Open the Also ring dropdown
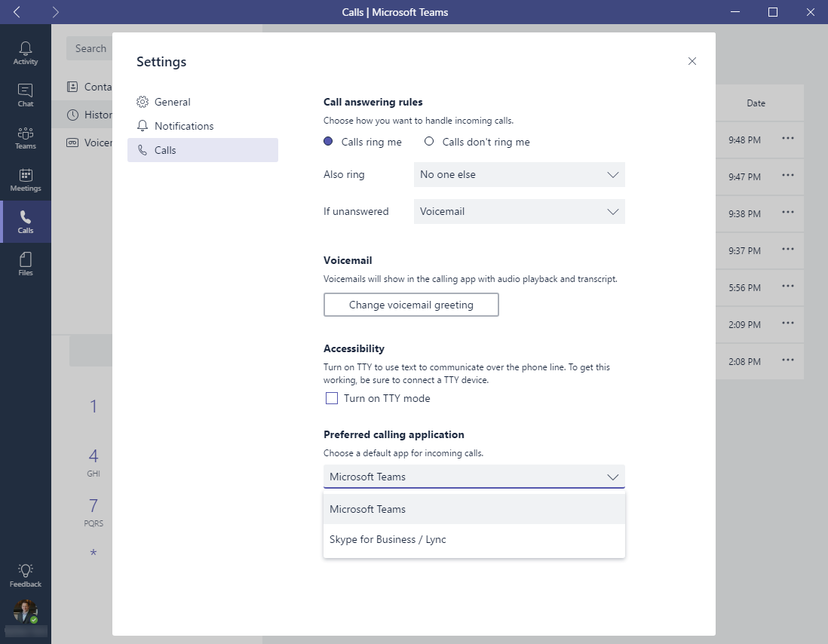The height and width of the screenshot is (644, 828). (x=519, y=175)
